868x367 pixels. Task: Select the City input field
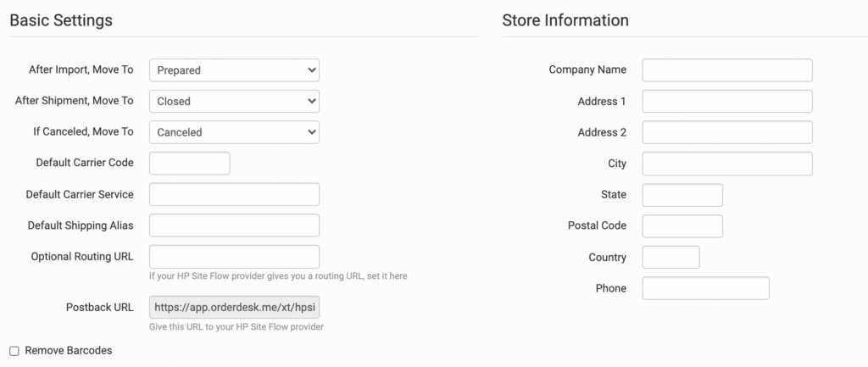click(x=727, y=164)
